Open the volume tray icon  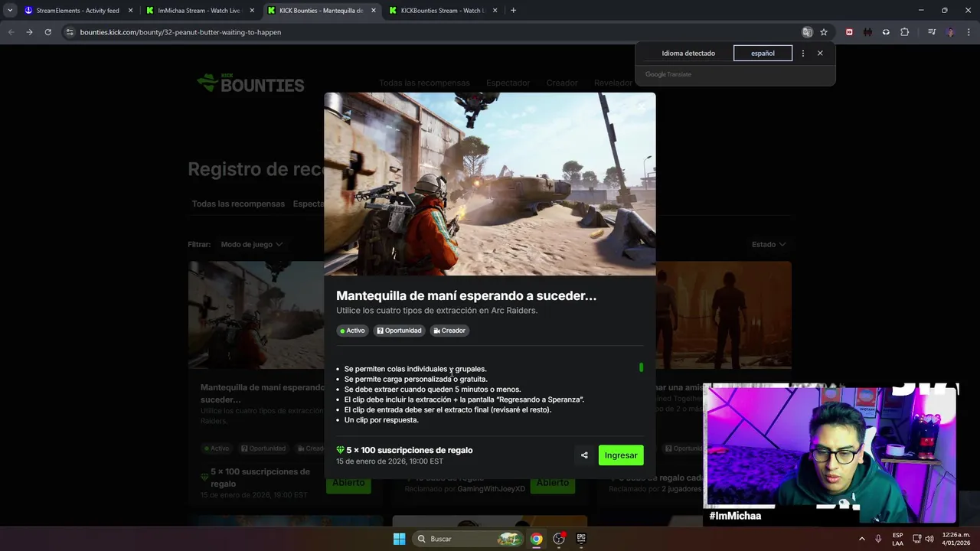[929, 539]
